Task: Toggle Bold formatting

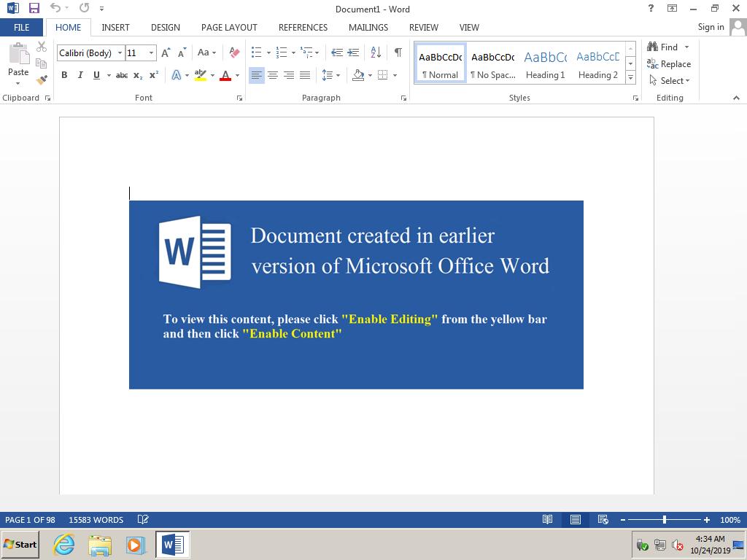Action: pos(64,75)
